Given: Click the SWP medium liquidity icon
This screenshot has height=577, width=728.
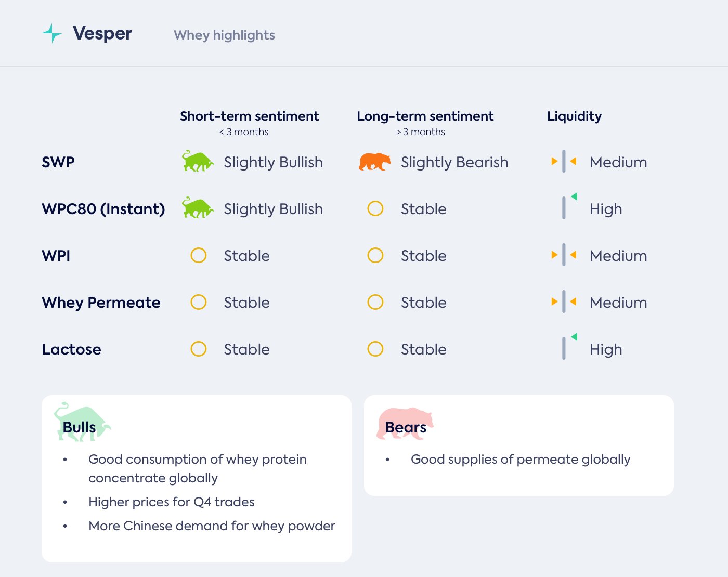Looking at the screenshot, I should pyautogui.click(x=564, y=162).
